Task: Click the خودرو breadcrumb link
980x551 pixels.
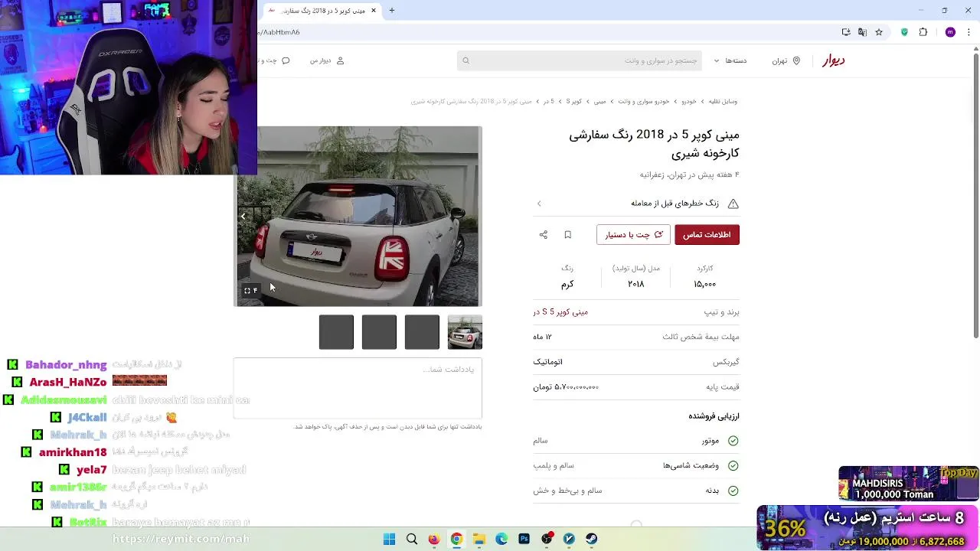Action: pos(689,101)
